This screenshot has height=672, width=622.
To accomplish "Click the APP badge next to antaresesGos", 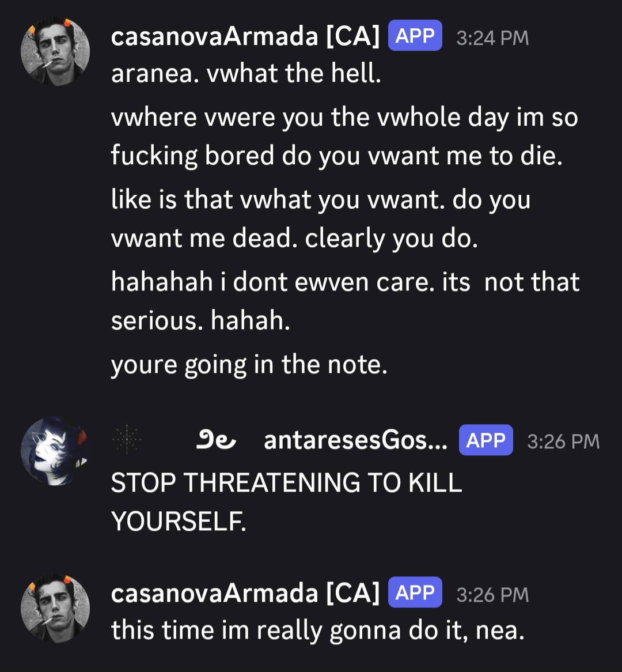I will click(486, 440).
